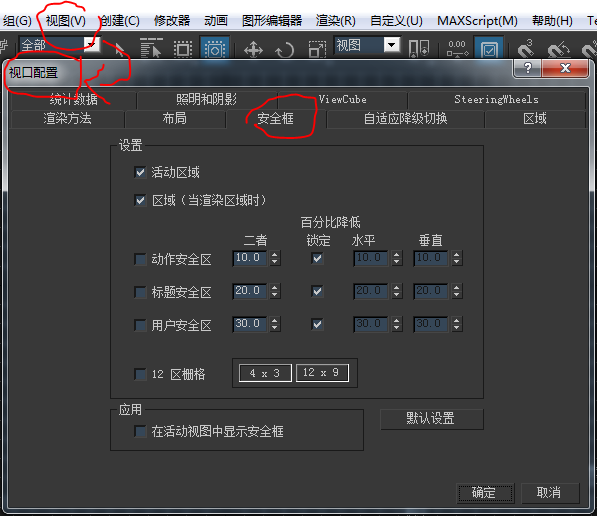This screenshot has width=597, height=516.
Task: Select the 安全框 tab
Action: pyautogui.click(x=276, y=118)
